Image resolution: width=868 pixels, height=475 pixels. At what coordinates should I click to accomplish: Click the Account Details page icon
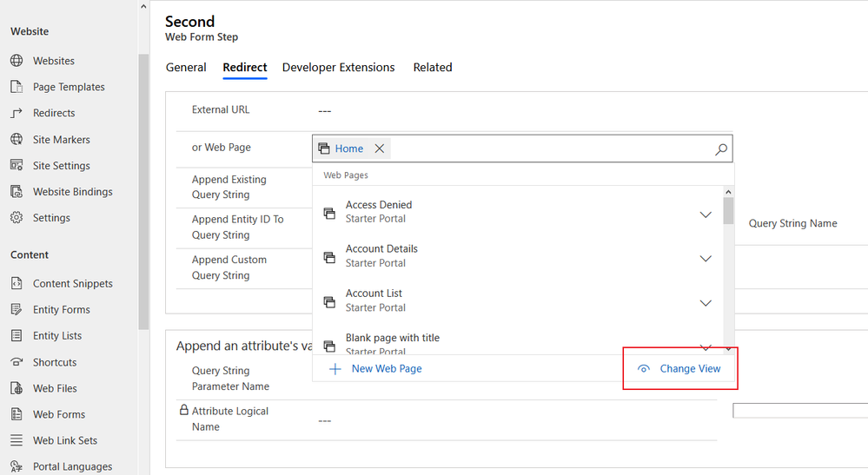tap(329, 258)
